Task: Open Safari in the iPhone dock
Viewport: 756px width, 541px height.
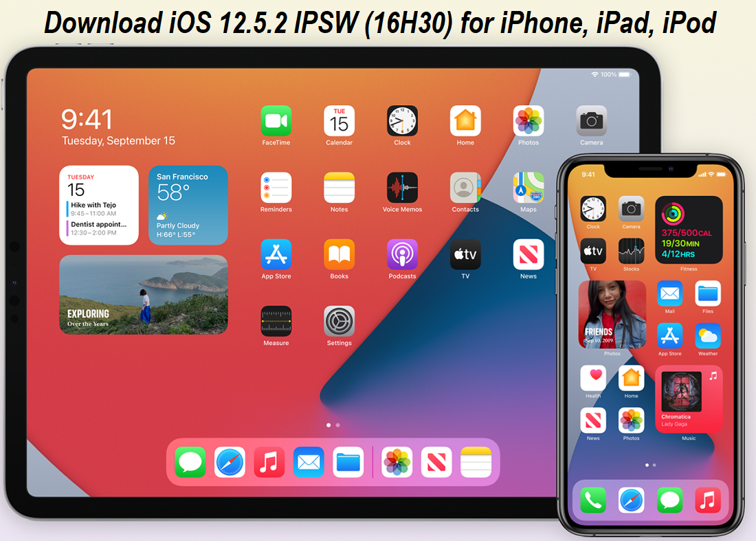Action: coord(631,500)
